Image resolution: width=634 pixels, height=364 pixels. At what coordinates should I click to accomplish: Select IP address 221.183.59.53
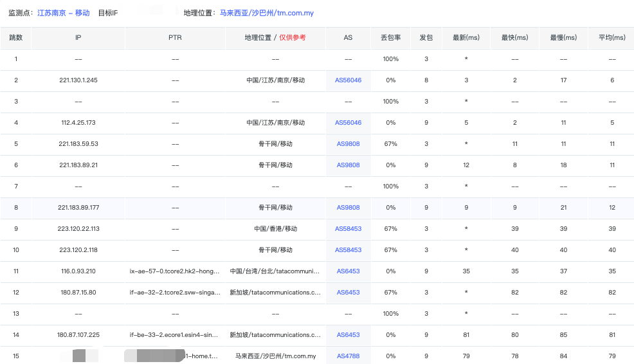tap(78, 143)
